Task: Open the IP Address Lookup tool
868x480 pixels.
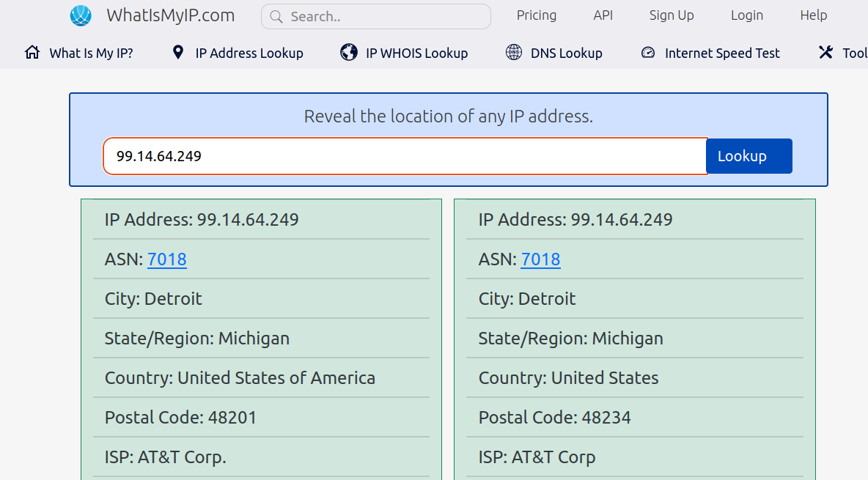Action: point(249,53)
